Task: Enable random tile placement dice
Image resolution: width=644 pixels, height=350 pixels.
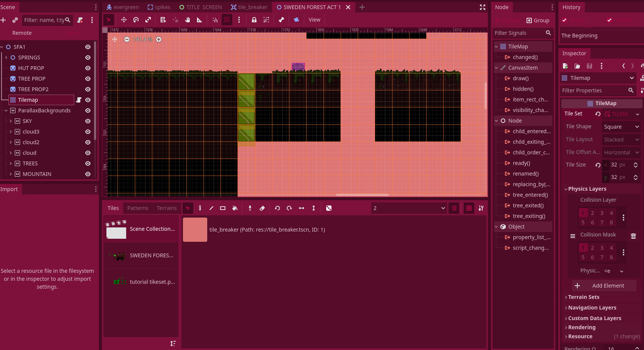Action: 329,208
